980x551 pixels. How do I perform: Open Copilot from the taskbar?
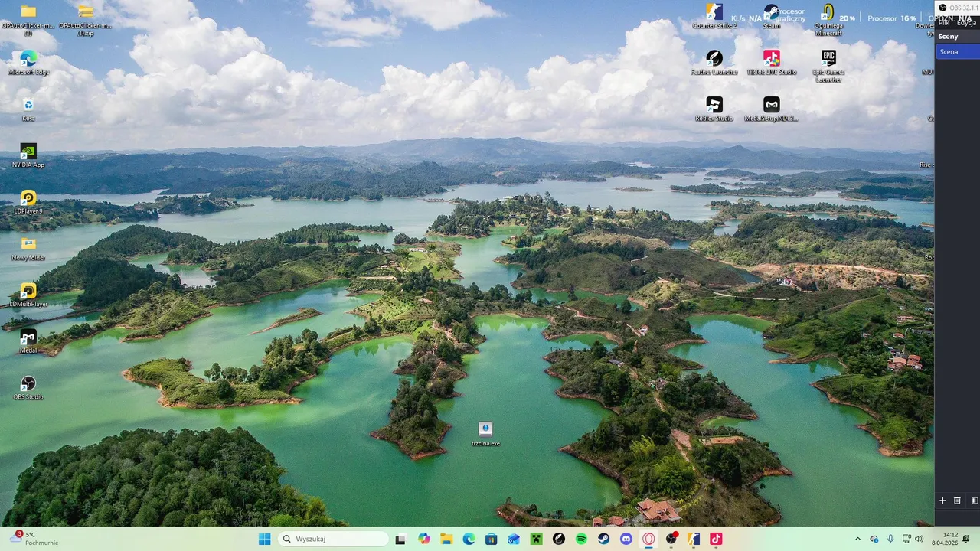click(423, 539)
